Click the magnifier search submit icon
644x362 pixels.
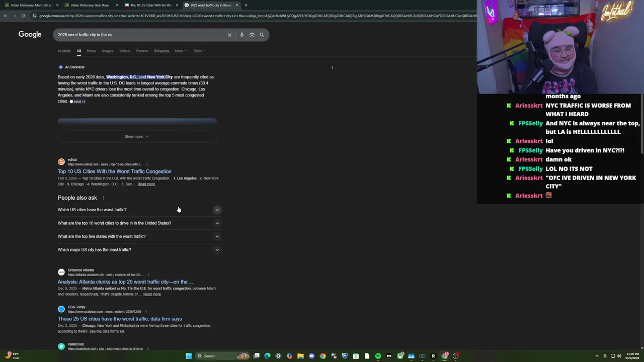tap(262, 35)
